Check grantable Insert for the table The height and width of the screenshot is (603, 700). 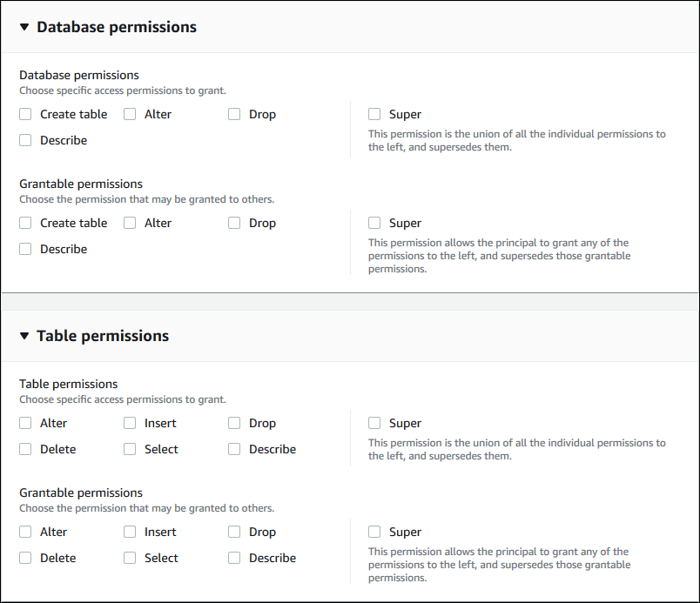[130, 531]
